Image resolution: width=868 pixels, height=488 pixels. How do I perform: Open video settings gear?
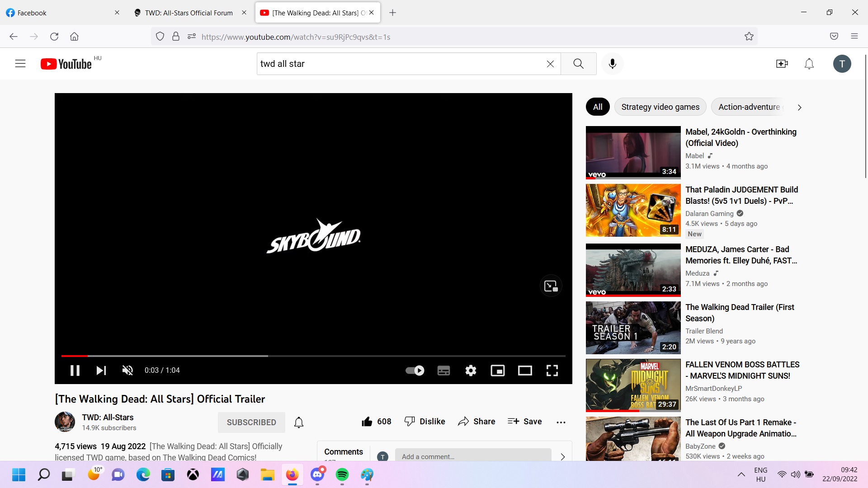click(471, 371)
